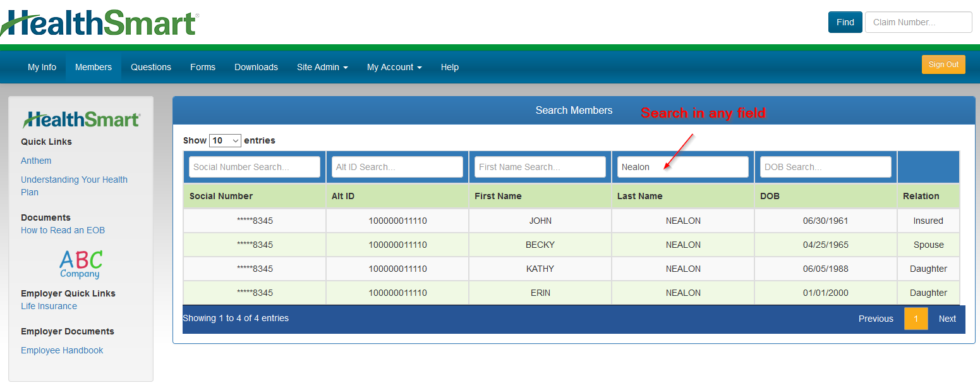Select the JOHN first name cell
Screen dimensions: 980x385
pos(540,221)
